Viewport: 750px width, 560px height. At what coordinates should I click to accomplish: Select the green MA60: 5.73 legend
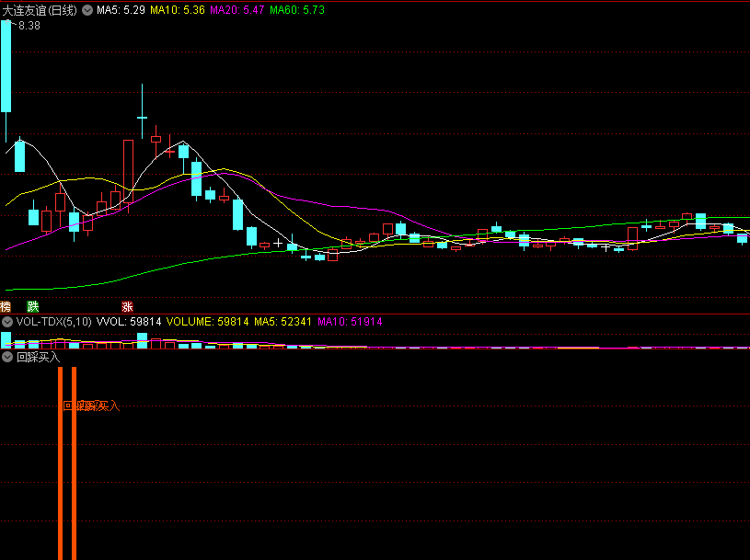pyautogui.click(x=297, y=10)
